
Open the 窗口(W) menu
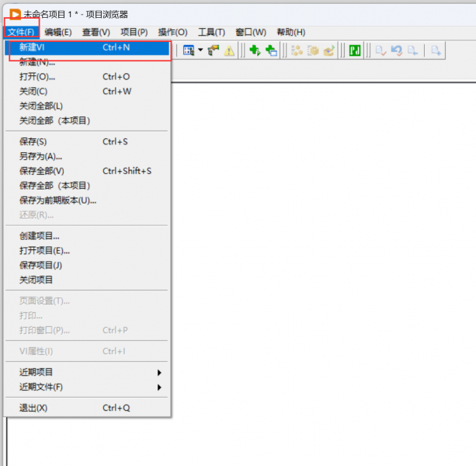[x=251, y=32]
